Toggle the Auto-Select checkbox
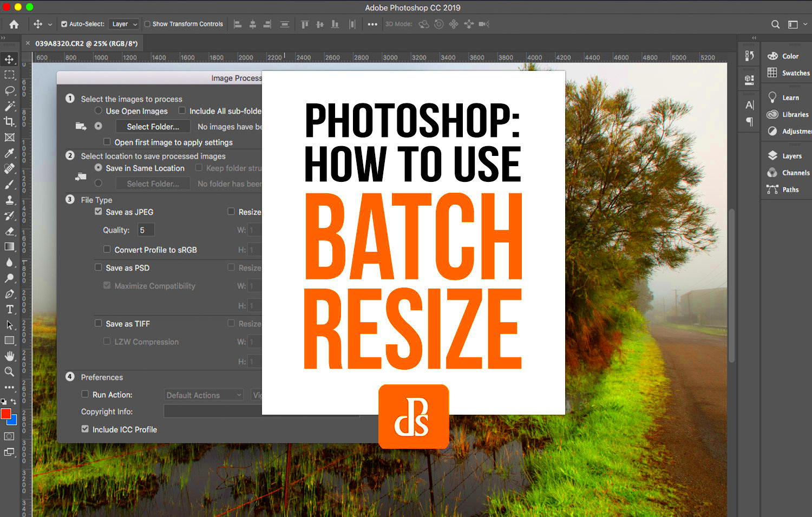The height and width of the screenshot is (517, 812). 64,24
